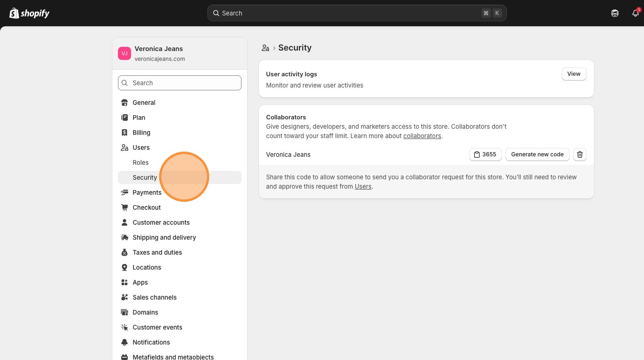Open Domains settings
This screenshot has height=360, width=644.
coord(180,312)
